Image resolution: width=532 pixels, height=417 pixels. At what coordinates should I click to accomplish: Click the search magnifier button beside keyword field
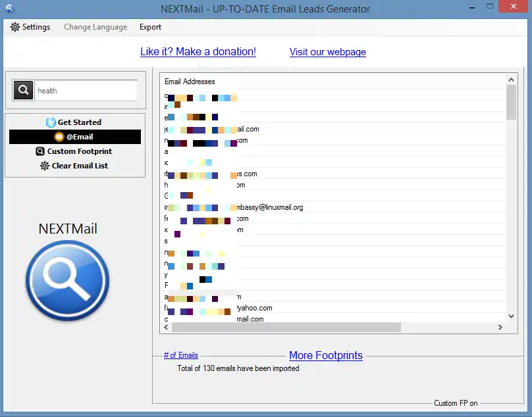(x=23, y=90)
